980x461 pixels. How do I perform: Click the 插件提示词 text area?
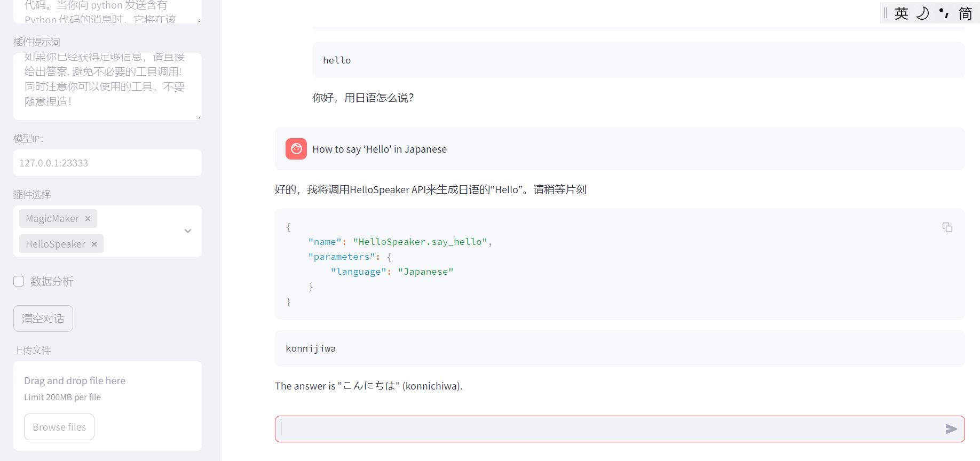tap(107, 86)
